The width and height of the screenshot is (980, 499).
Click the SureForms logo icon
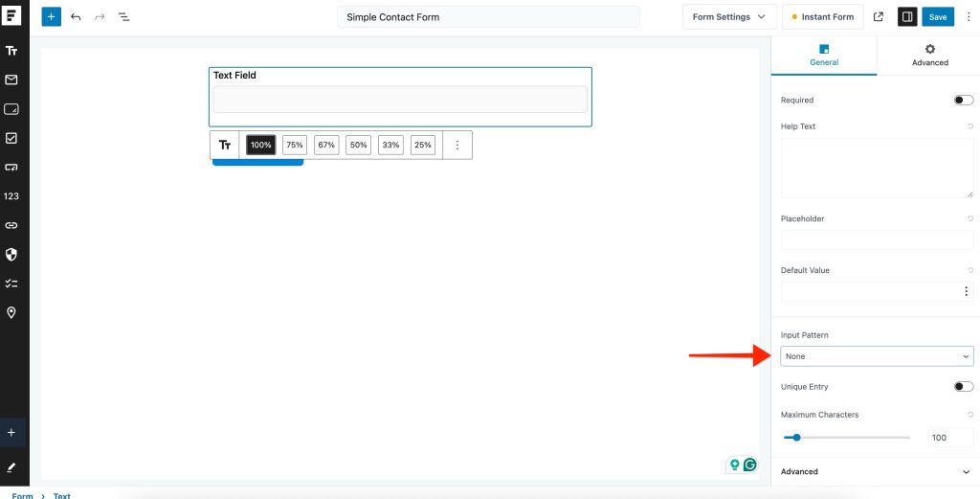11,16
